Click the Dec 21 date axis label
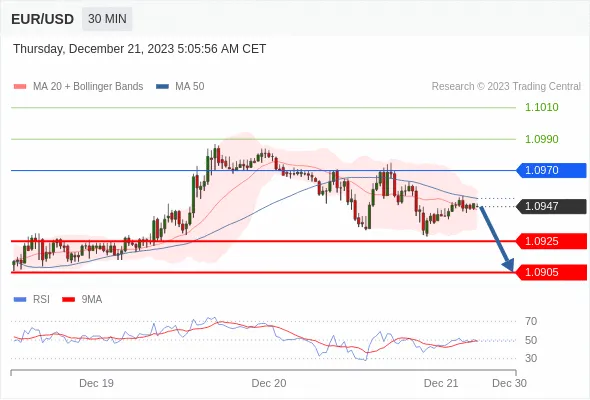 [x=441, y=383]
